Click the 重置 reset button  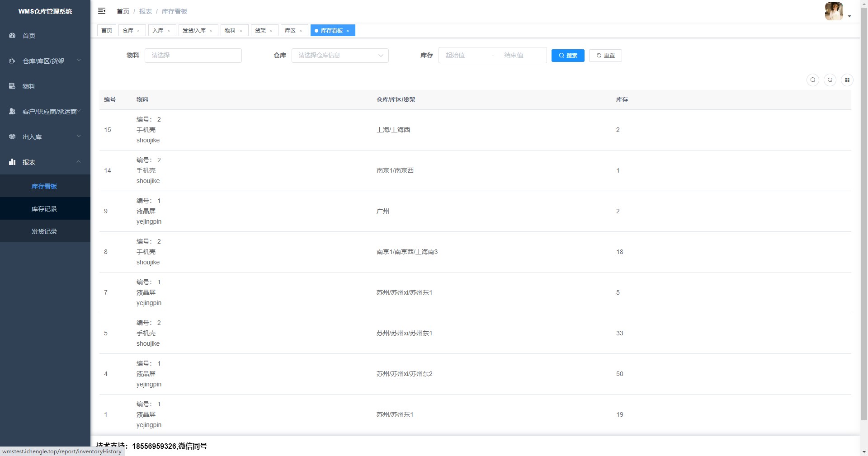coord(605,56)
